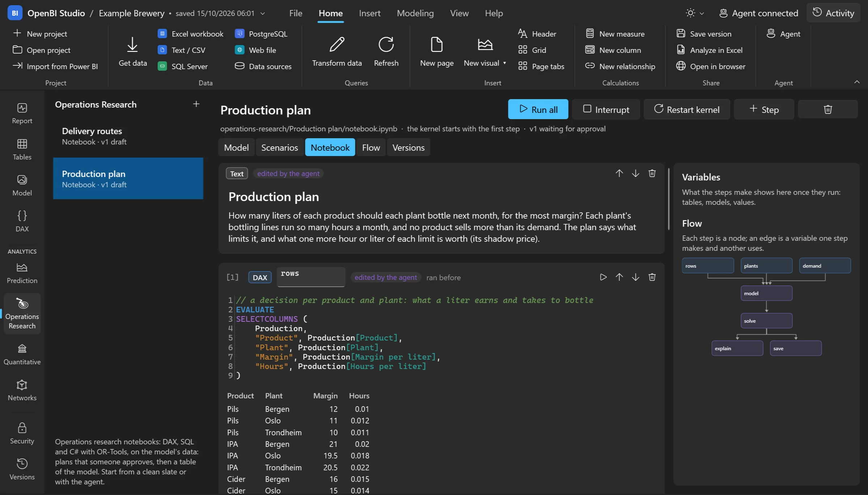Open the DAX language selector of step 1
The width and height of the screenshot is (868, 495).
click(x=260, y=277)
